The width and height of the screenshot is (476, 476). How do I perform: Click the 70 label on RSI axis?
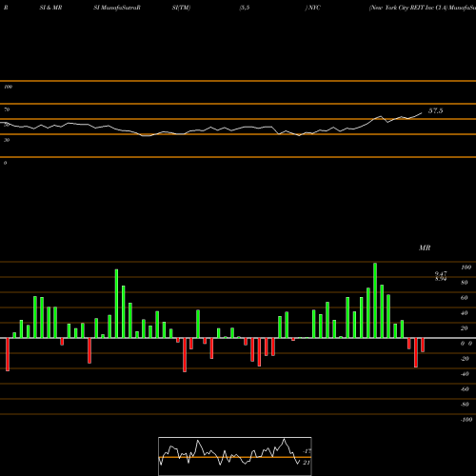coord(7,109)
